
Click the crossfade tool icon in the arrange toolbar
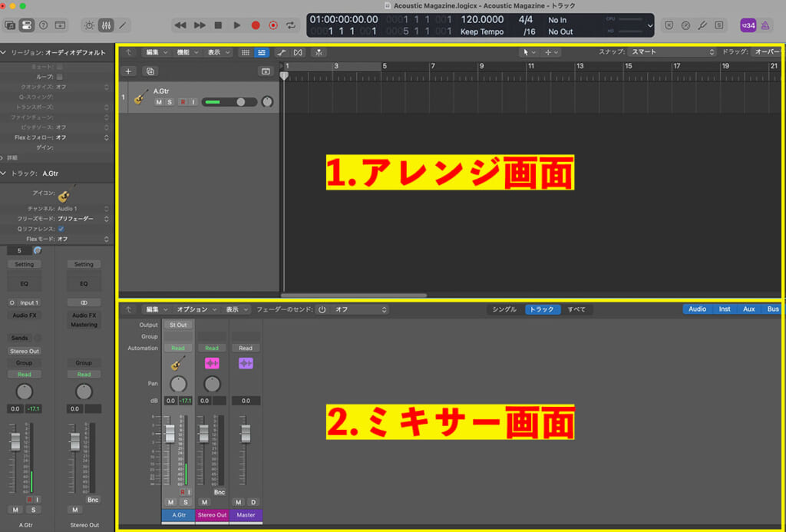(298, 52)
